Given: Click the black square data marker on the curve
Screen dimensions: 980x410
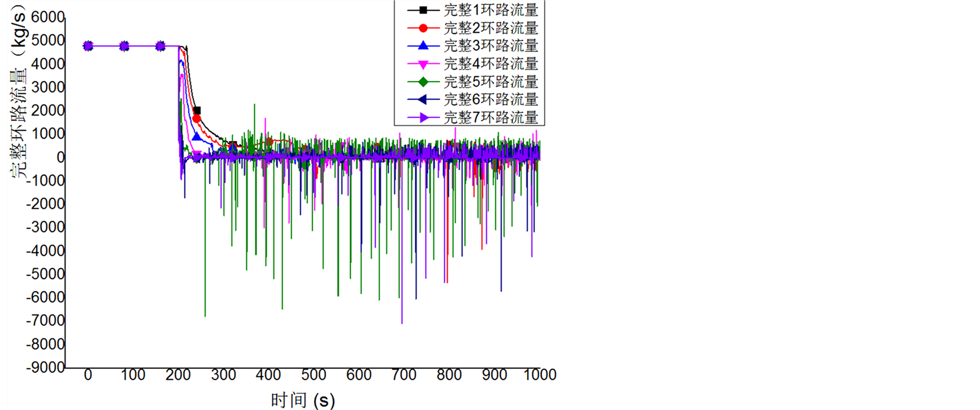Looking at the screenshot, I should (197, 111).
